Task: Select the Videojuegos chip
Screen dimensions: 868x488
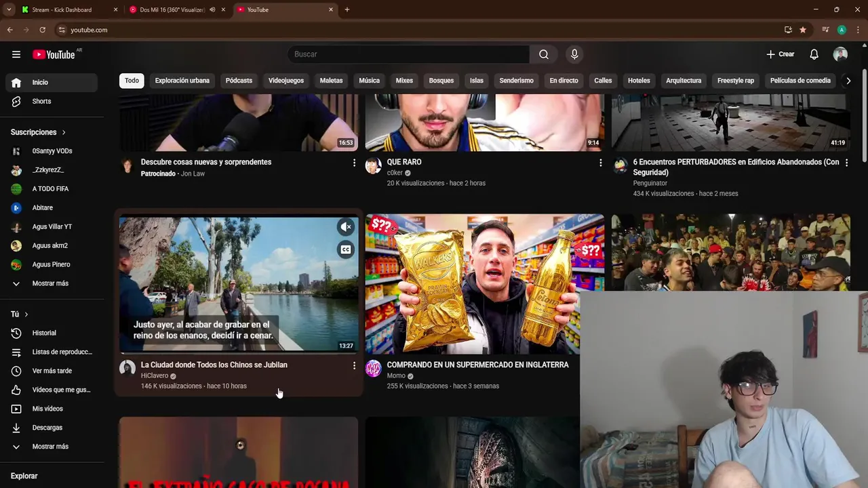Action: pyautogui.click(x=286, y=81)
